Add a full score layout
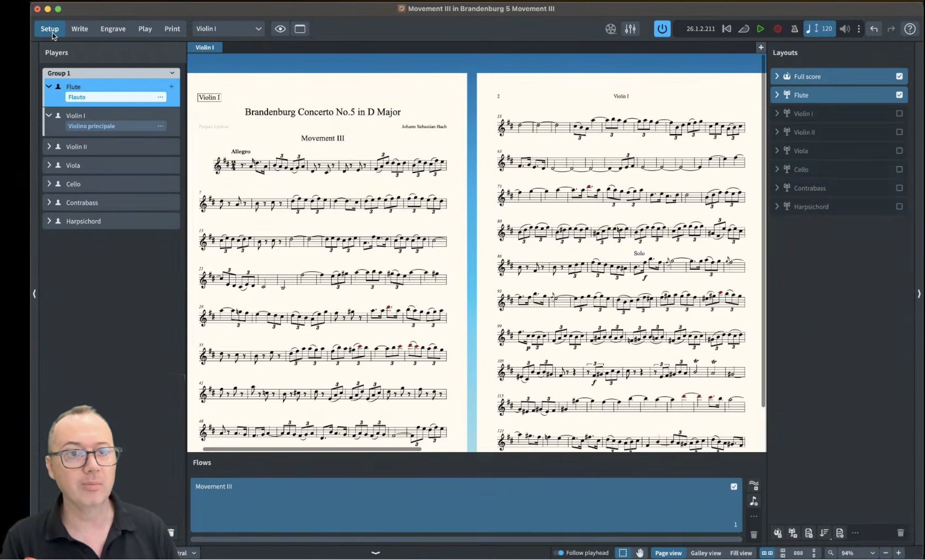 click(x=777, y=533)
